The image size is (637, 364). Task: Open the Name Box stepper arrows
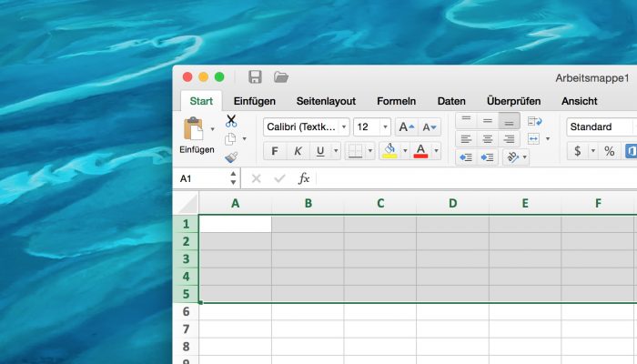233,178
